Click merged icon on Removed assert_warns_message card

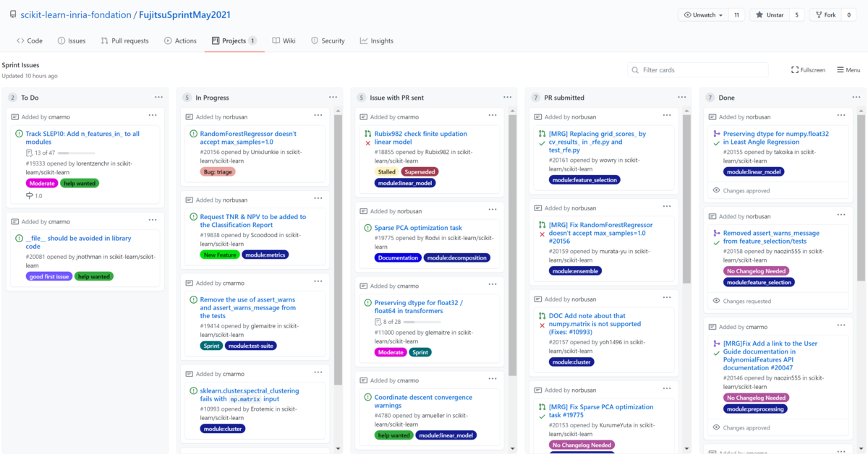click(717, 234)
